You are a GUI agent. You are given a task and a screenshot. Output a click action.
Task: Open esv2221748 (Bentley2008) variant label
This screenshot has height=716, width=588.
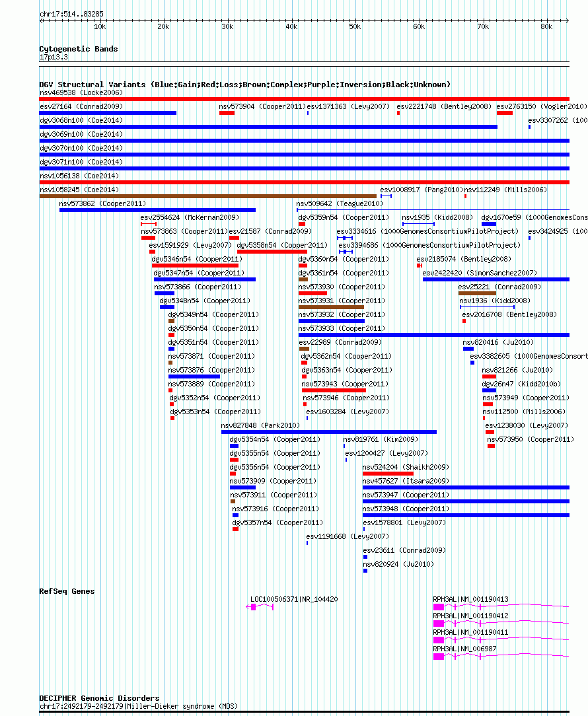(443, 106)
